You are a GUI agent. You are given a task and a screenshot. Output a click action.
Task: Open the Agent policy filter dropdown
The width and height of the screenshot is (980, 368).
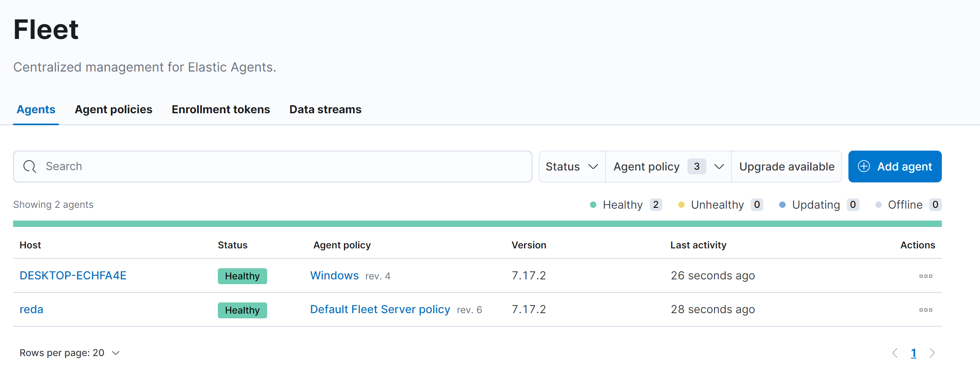(668, 167)
